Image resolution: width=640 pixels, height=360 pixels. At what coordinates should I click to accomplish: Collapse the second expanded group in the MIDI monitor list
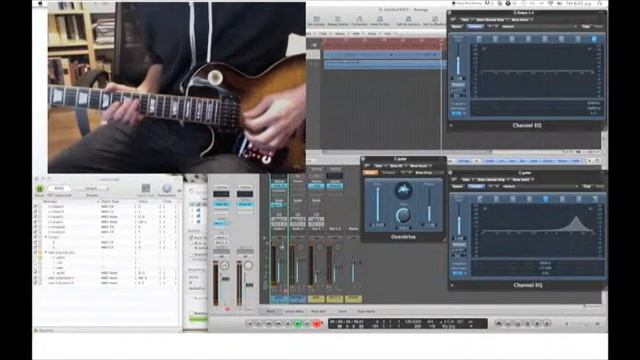45,253
